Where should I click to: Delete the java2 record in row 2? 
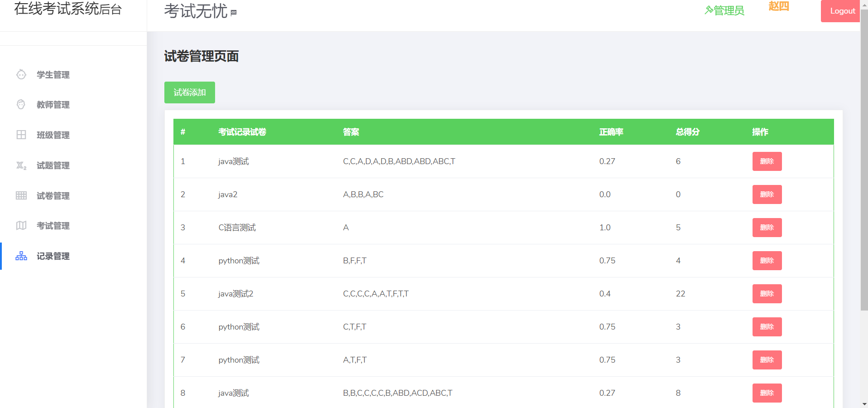tap(767, 194)
